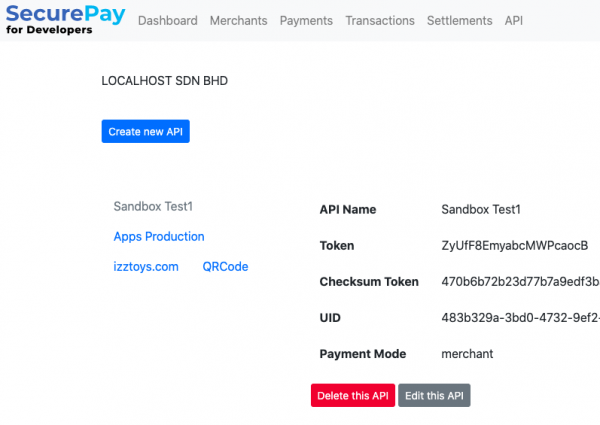Screen dimensions: 600x425
Task: Open the Payments navigation link
Action: coord(306,21)
